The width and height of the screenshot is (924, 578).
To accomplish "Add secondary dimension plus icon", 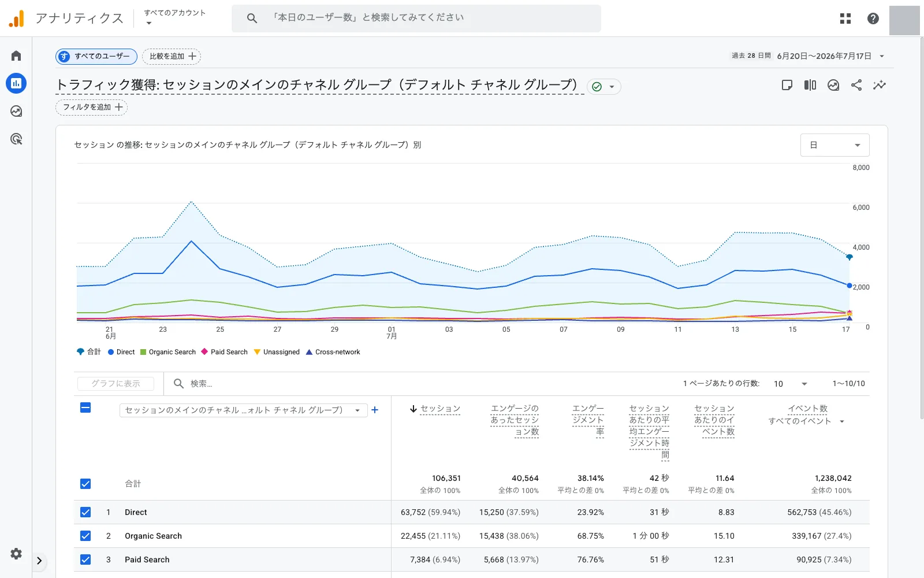I will coord(375,410).
